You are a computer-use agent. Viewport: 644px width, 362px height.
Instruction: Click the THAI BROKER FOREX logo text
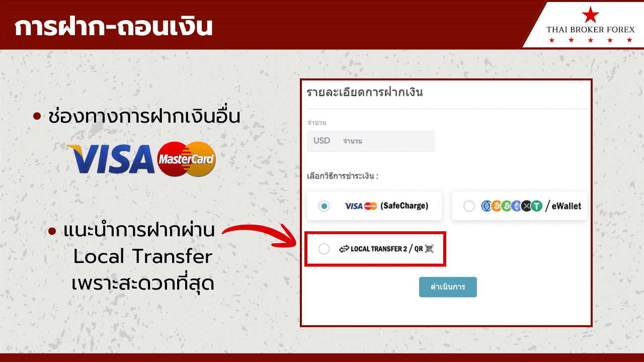pyautogui.click(x=591, y=30)
